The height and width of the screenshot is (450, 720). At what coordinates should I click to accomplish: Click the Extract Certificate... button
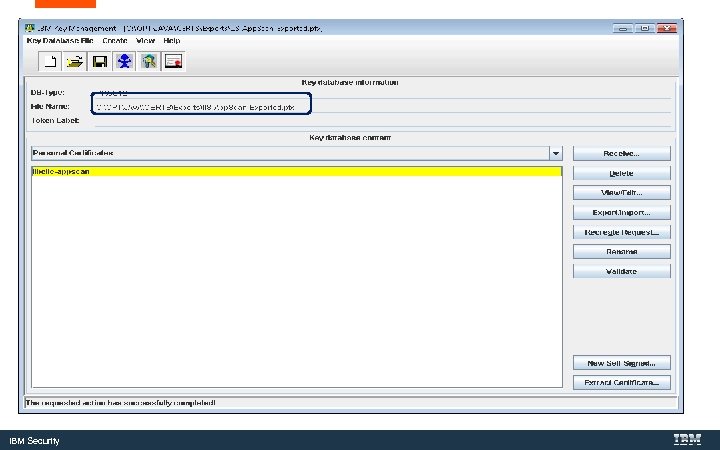tap(621, 382)
